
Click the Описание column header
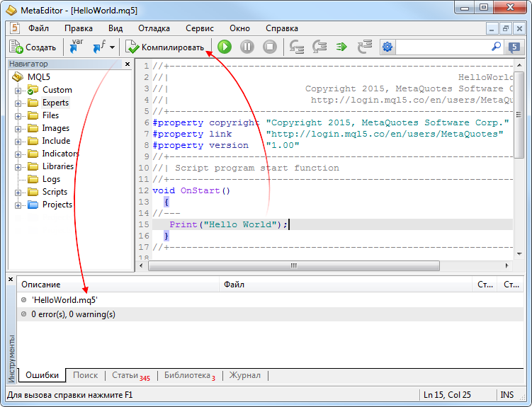coord(118,285)
